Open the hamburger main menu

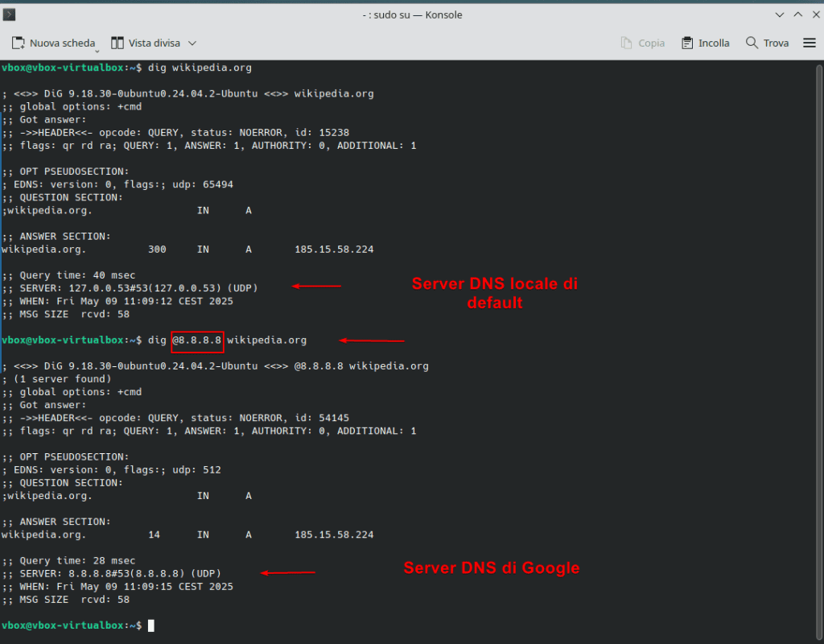tap(809, 43)
